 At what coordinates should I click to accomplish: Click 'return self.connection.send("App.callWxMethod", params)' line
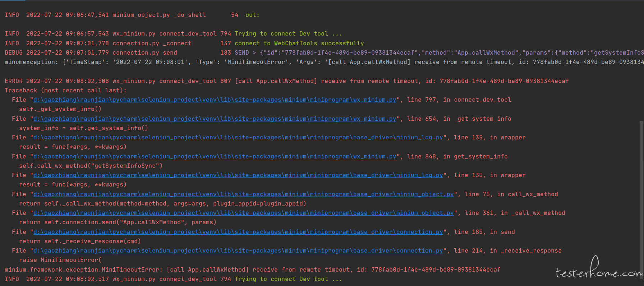(x=118, y=222)
